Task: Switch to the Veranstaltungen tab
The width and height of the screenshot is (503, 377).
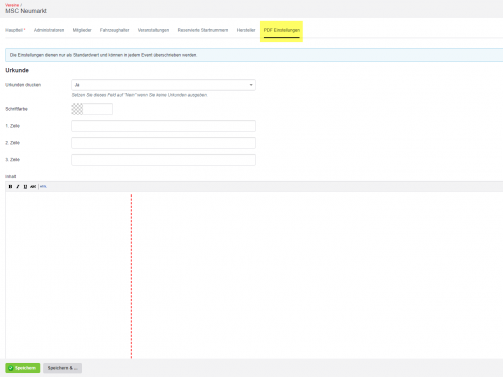Action: click(x=153, y=30)
